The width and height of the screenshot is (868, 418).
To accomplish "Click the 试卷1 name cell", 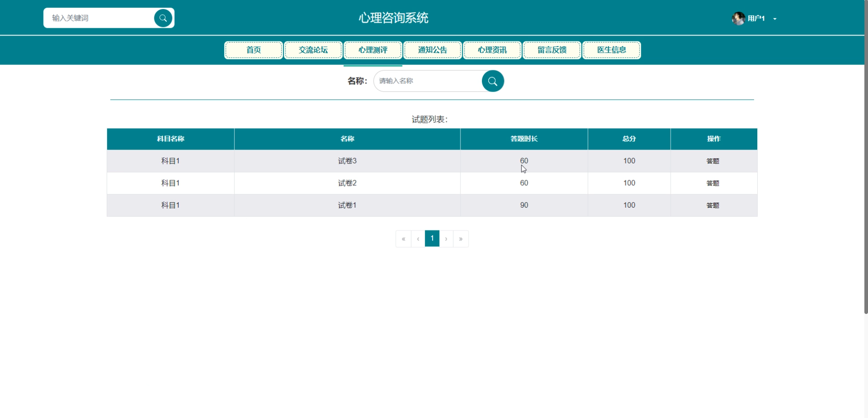I will pyautogui.click(x=347, y=205).
